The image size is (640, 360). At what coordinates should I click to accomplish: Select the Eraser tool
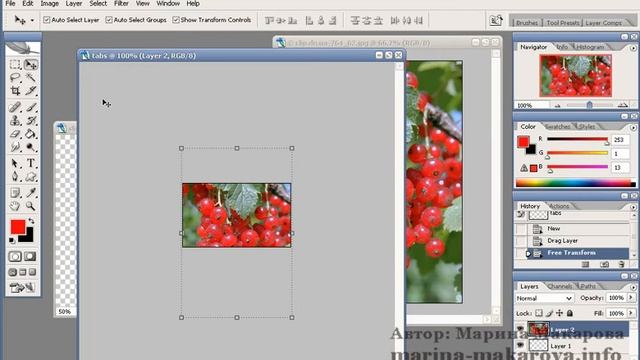point(15,133)
